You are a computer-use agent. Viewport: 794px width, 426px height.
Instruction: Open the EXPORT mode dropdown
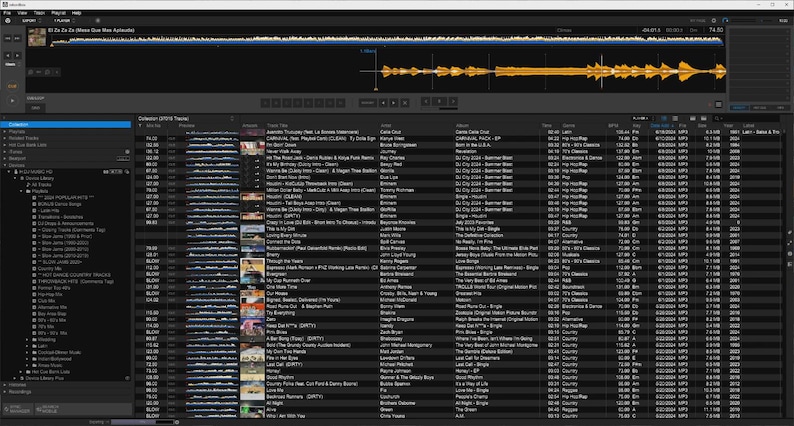pos(31,21)
